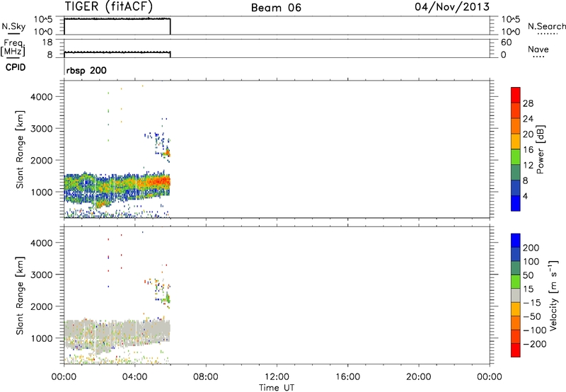Select the 8–12 dB teal power segment
This screenshot has height=392, width=566.
pyautogui.click(x=516, y=172)
